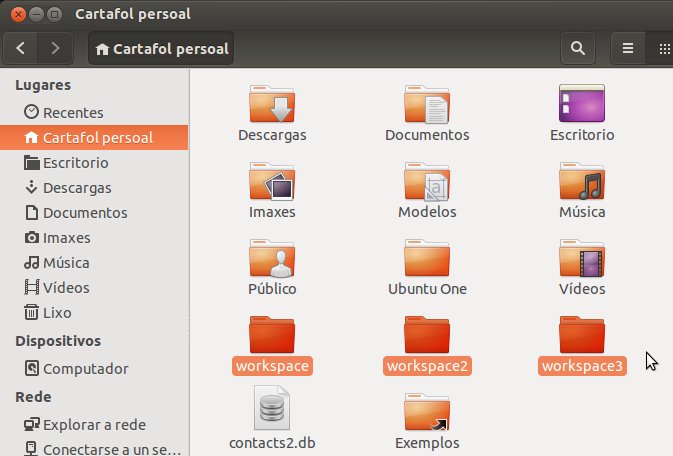The width and height of the screenshot is (673, 456).
Task: Open Imaxes in the sidebar
Action: tap(94, 237)
